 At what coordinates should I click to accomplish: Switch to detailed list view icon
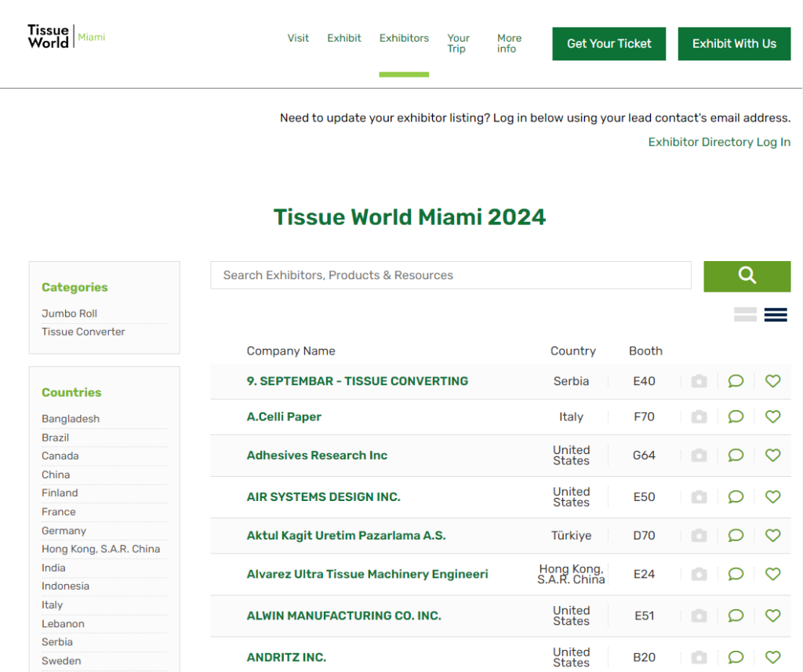point(775,314)
